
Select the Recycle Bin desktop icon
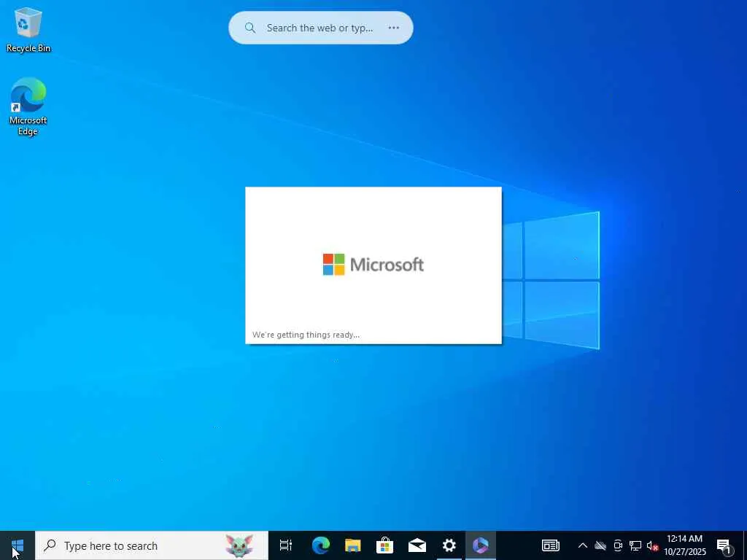point(28,29)
